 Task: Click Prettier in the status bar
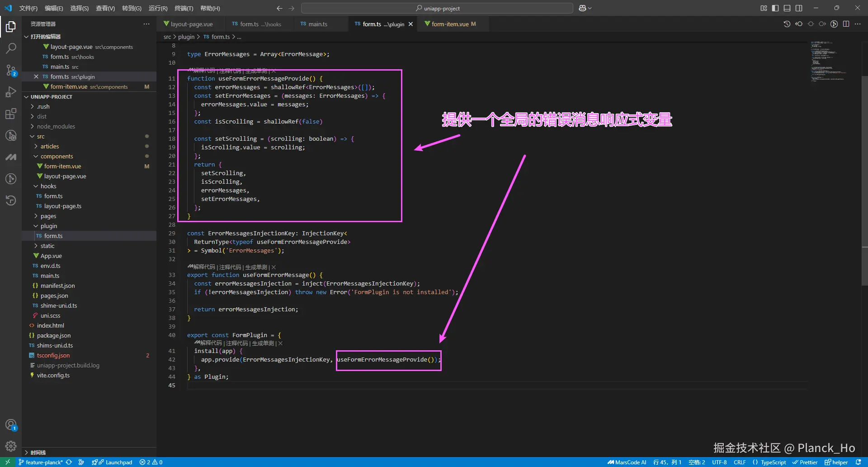coord(805,462)
